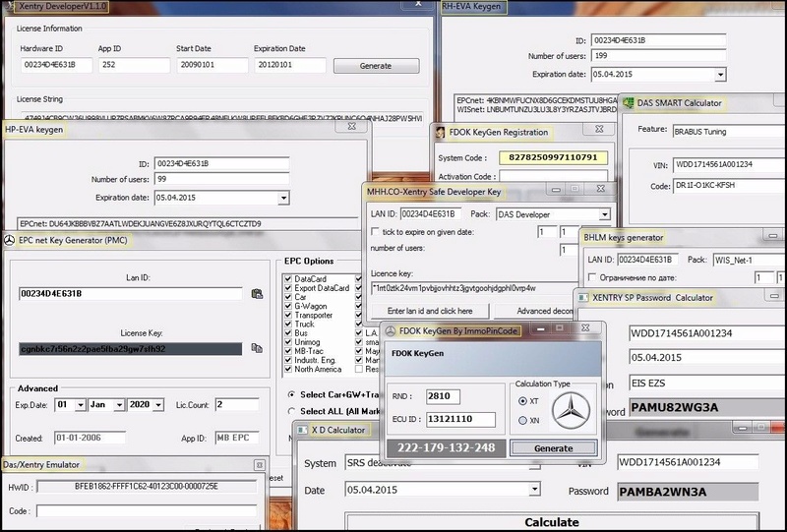This screenshot has height=532, width=787.
Task: Minimize the FDOK KeyGen By ImmoPinCode window
Action: [540, 328]
